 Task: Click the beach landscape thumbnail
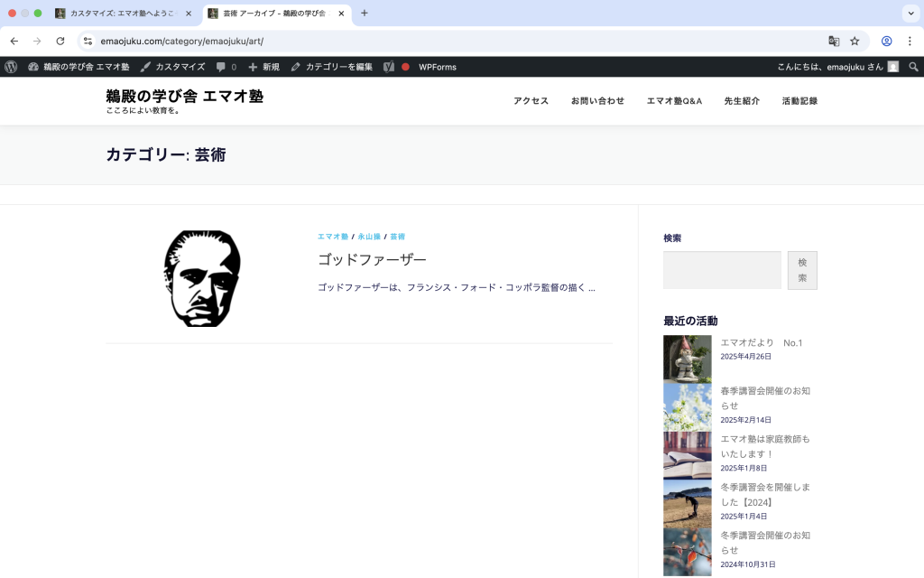(x=687, y=504)
